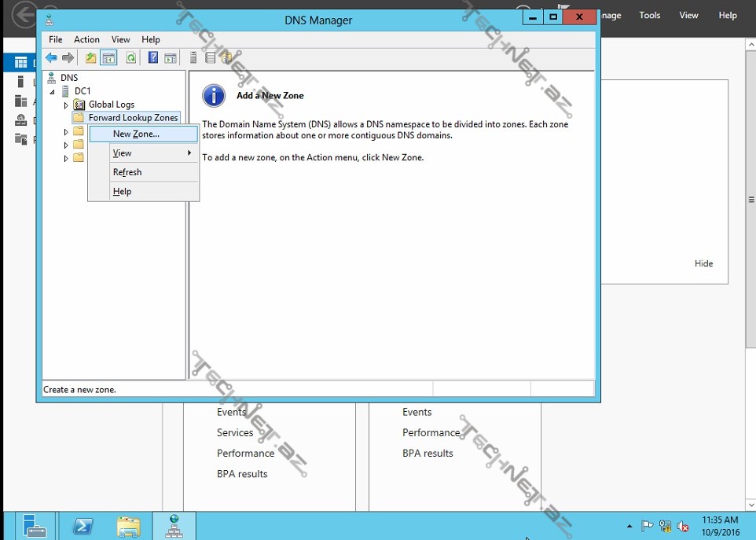Viewport: 756px width, 540px height.
Task: Expand the Global Logs tree node
Action: (66, 105)
